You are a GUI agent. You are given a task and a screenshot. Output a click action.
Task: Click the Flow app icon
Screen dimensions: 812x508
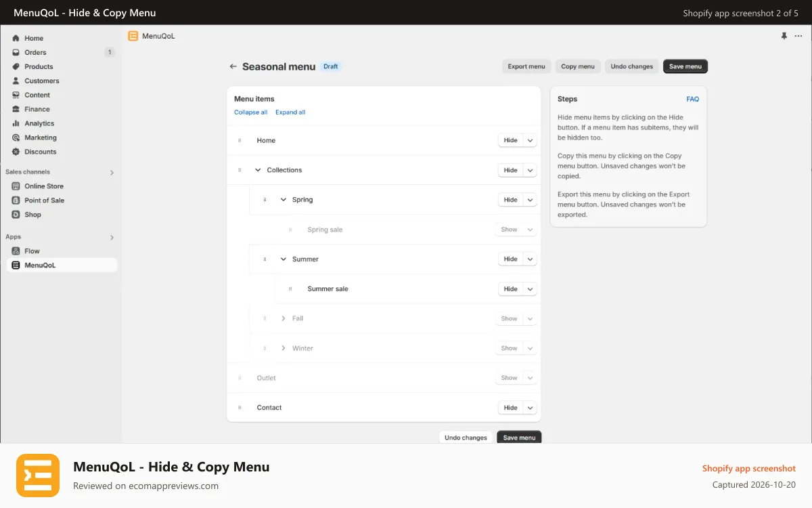16,251
